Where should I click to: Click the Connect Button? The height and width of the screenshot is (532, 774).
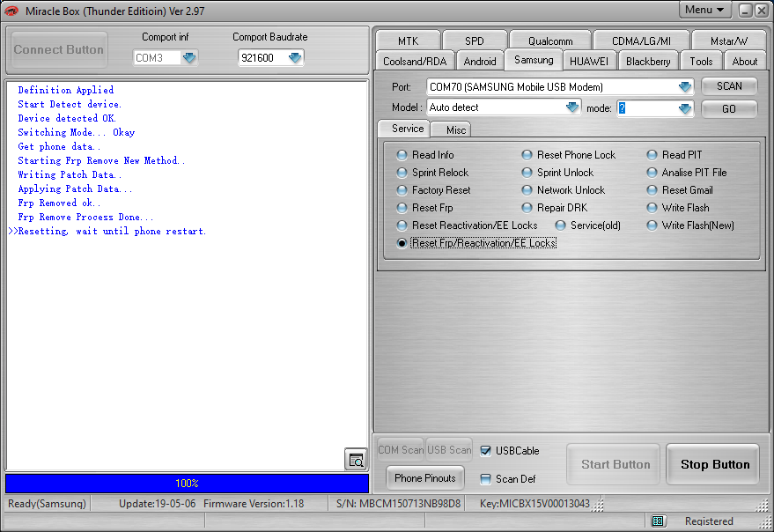(x=59, y=49)
